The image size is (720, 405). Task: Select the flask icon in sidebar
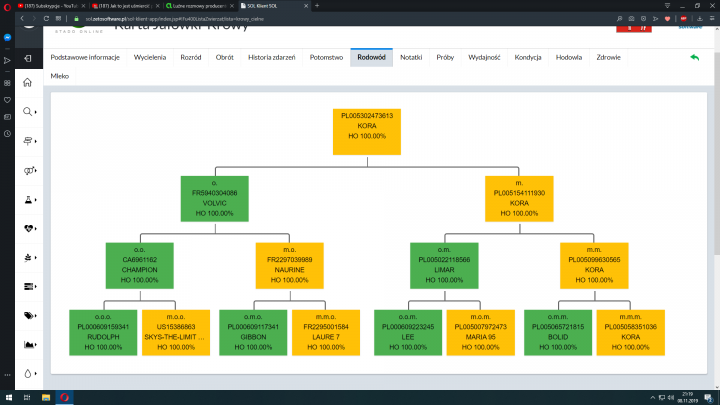pyautogui.click(x=29, y=199)
